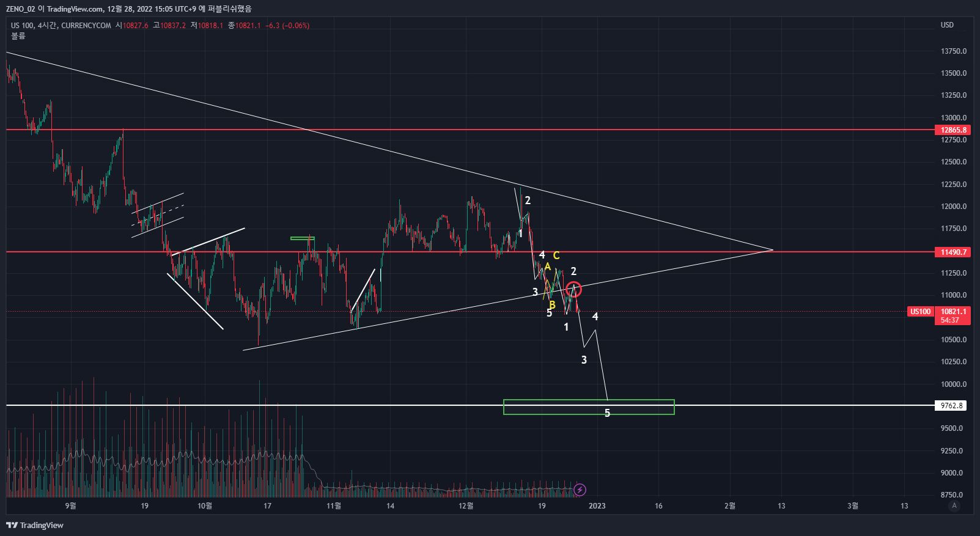Click the white 9762.8 price line label

[x=951, y=406]
